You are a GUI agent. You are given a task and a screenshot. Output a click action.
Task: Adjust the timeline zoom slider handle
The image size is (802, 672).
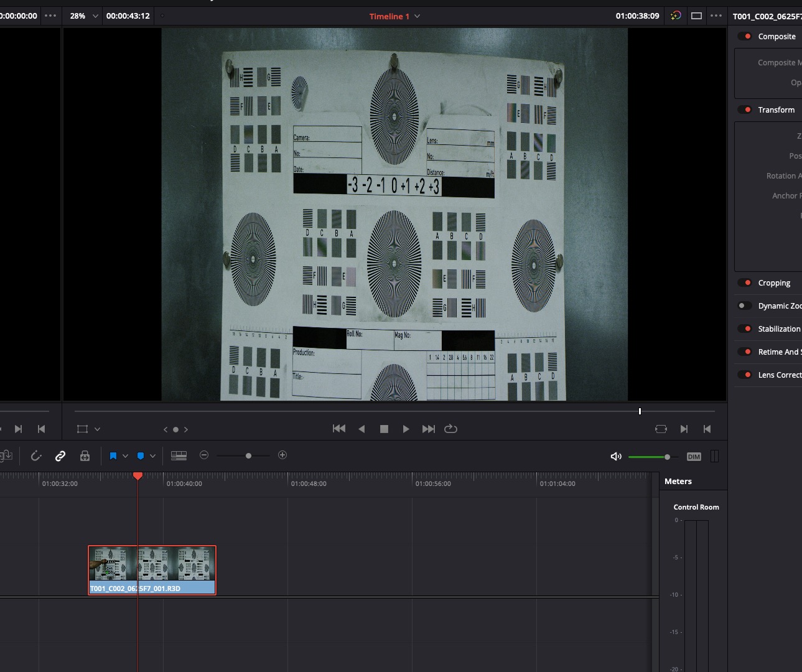pyautogui.click(x=248, y=456)
